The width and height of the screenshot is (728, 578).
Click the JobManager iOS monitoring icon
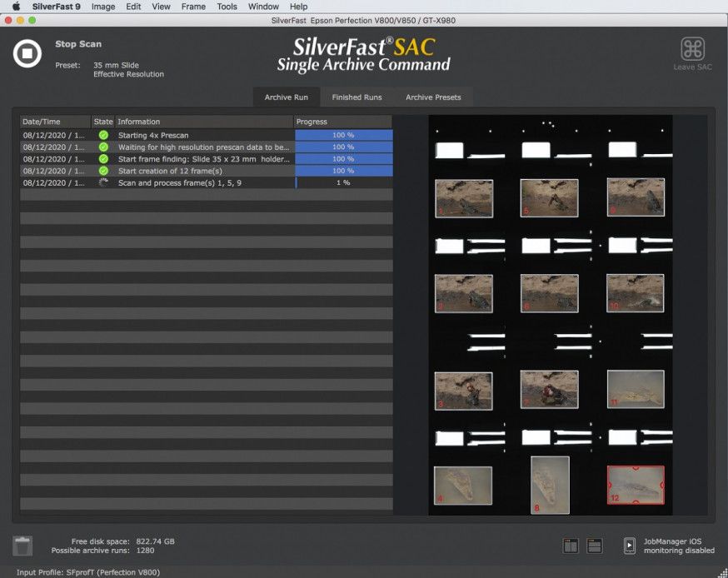pos(630,546)
